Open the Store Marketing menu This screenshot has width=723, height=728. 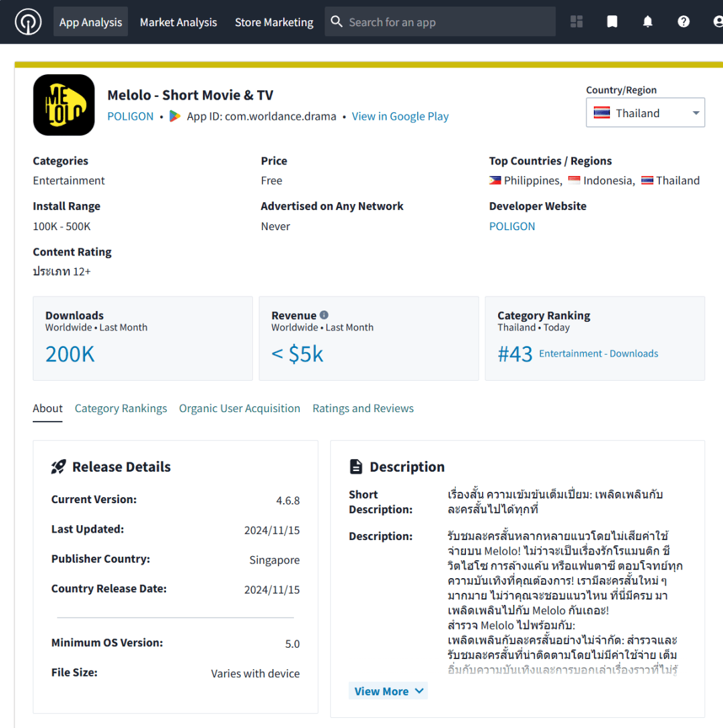[274, 22]
